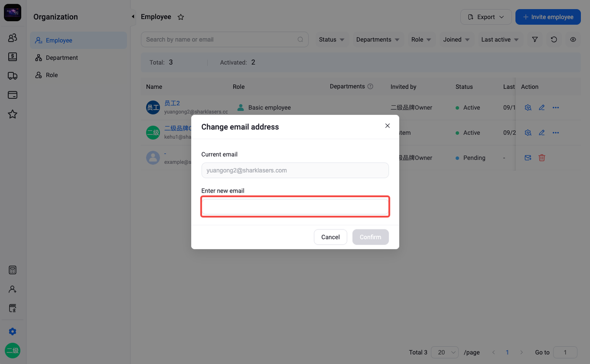The height and width of the screenshot is (364, 590).
Task: Click the 员工 avatar in first row
Action: [153, 108]
